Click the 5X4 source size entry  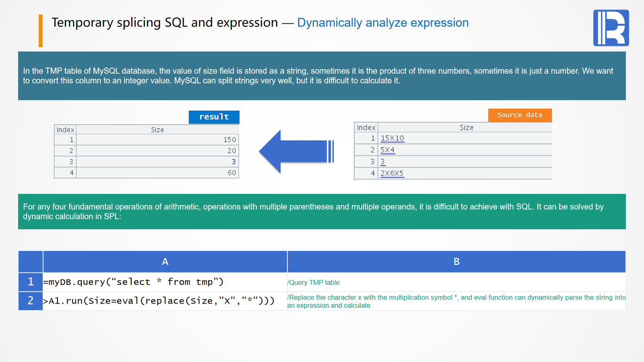tap(387, 150)
